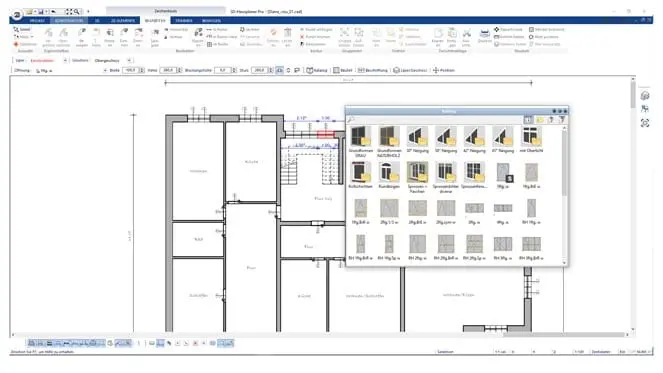663x373 pixels.
Task: Open the Layer dropdown showing Konstruktion
Action: coord(48,60)
